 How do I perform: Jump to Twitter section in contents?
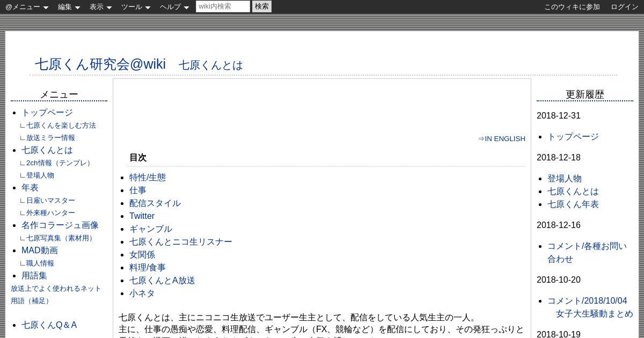pyautogui.click(x=142, y=216)
